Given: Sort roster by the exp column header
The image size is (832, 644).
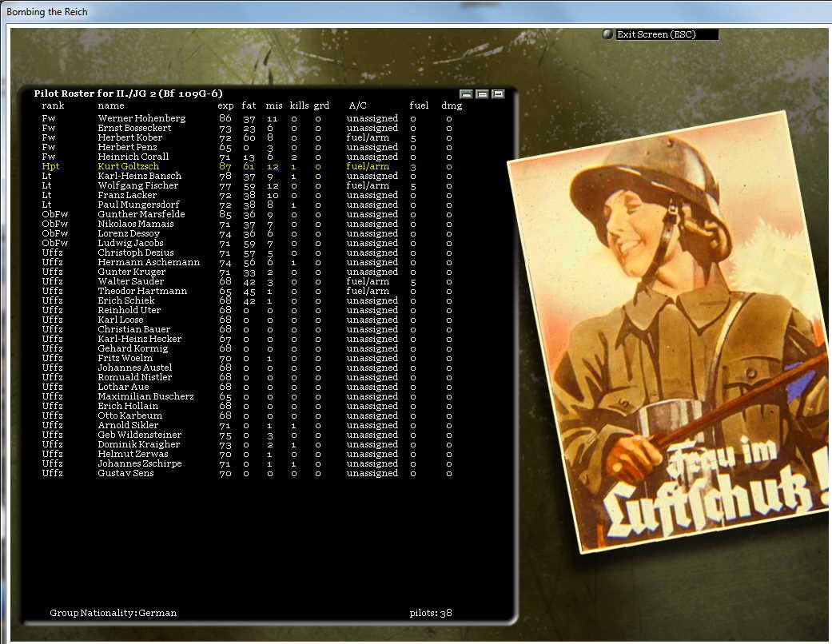Looking at the screenshot, I should pyautogui.click(x=225, y=105).
